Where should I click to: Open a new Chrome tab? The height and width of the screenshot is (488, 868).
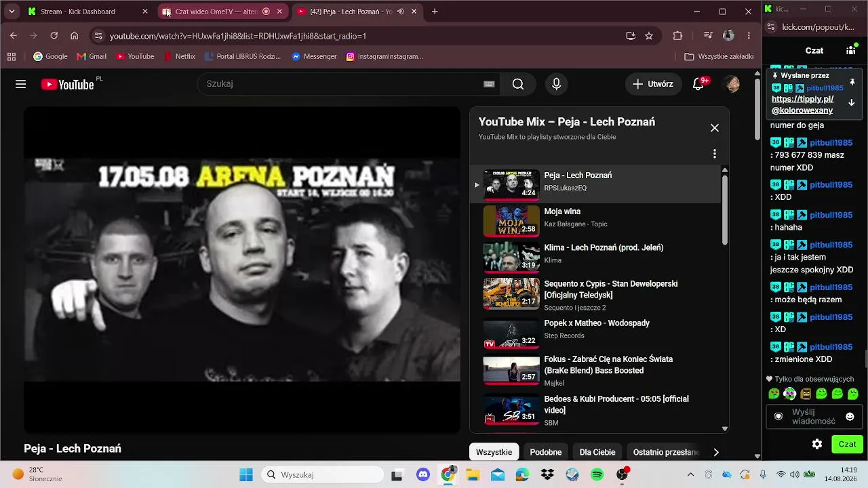pyautogui.click(x=435, y=12)
